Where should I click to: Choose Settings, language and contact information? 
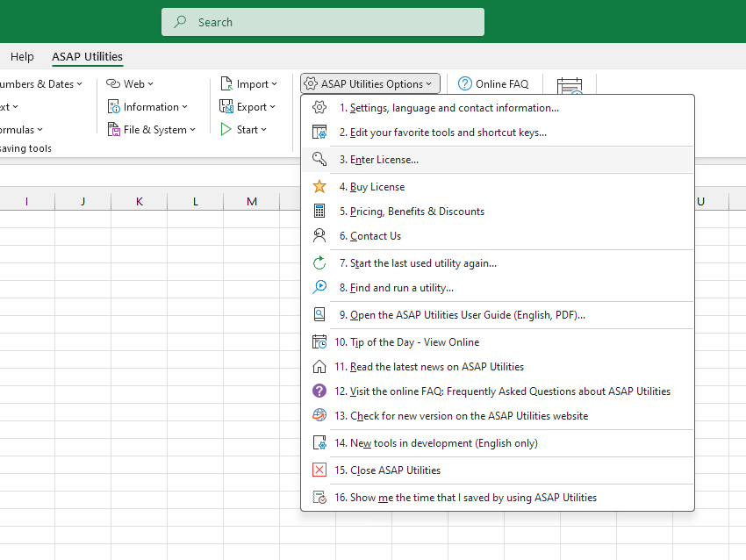click(498, 108)
